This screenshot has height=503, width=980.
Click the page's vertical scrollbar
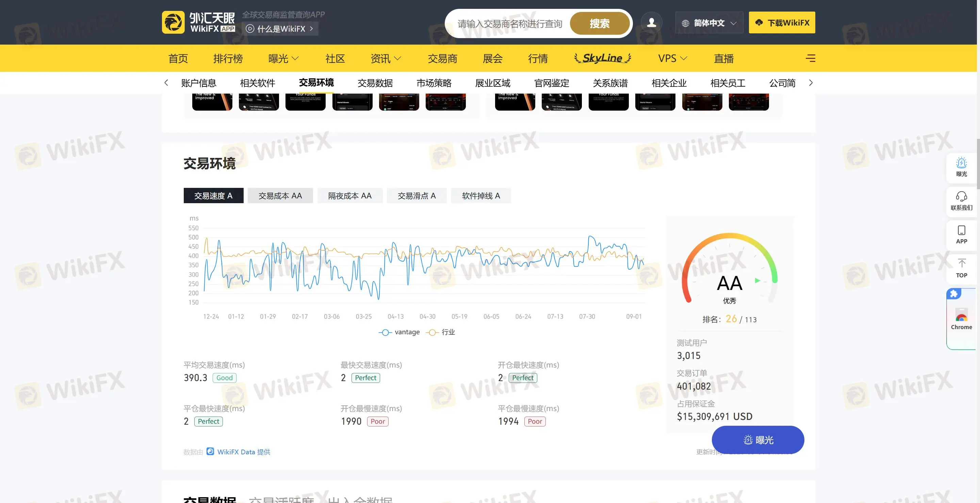tap(978, 164)
